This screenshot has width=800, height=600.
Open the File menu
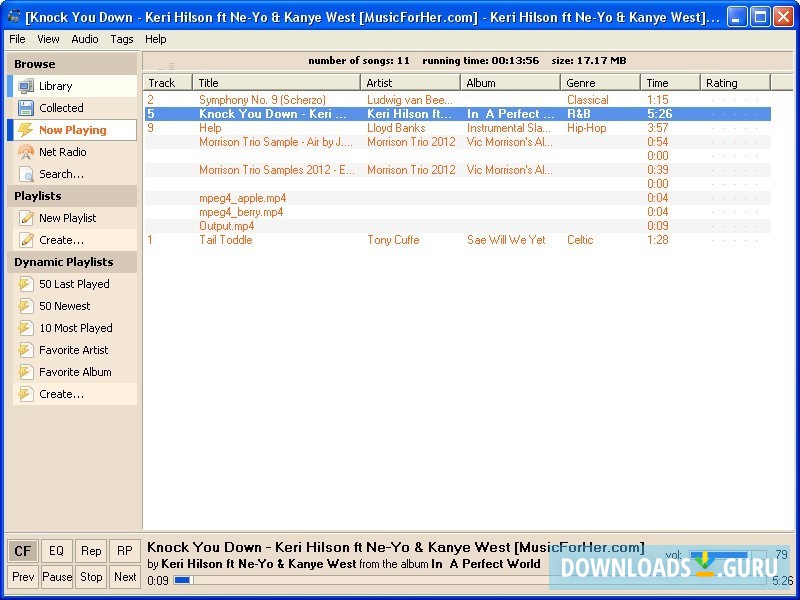click(17, 39)
